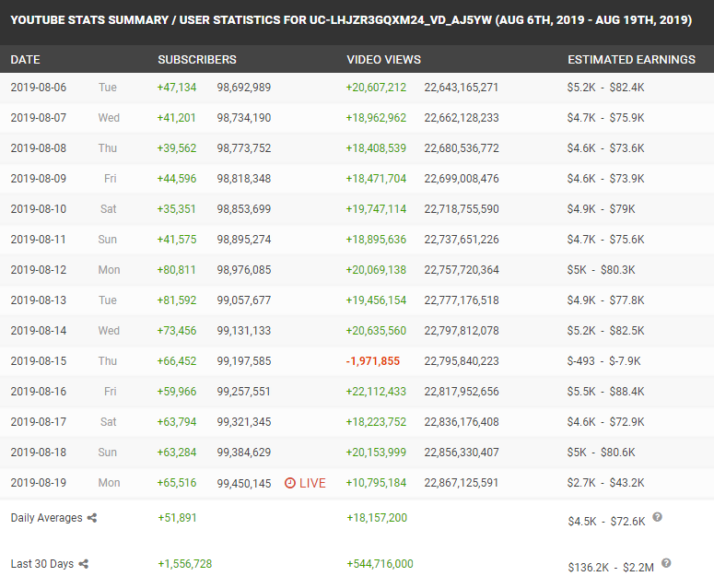This screenshot has width=714, height=588.
Task: Click daily average subscribers +51,891
Action: pyautogui.click(x=177, y=518)
